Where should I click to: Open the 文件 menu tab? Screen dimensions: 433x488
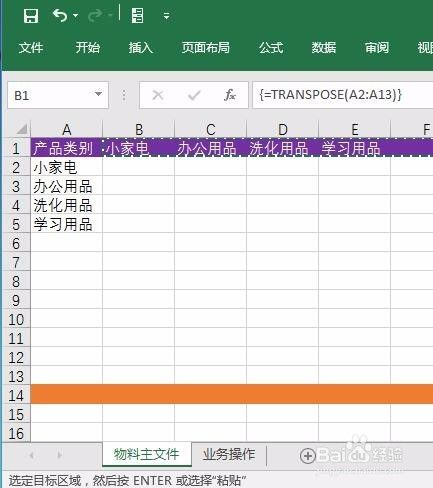pos(31,47)
